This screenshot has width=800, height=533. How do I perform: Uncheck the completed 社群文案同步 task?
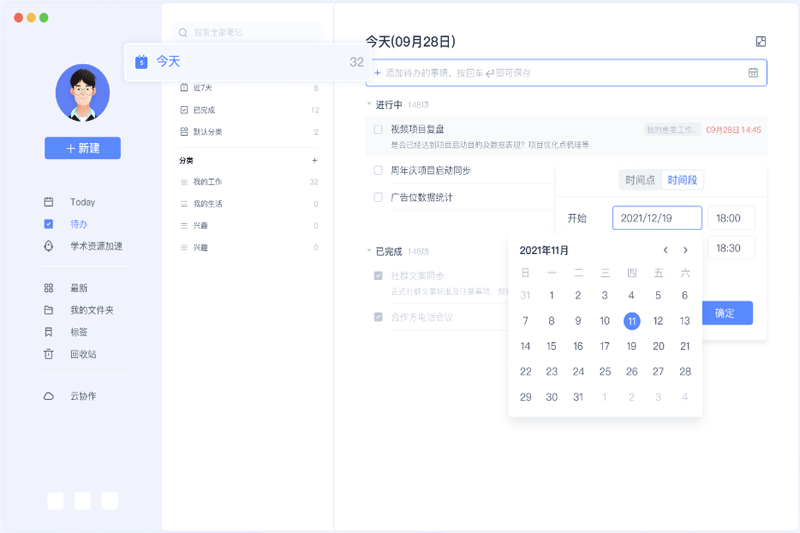378,276
